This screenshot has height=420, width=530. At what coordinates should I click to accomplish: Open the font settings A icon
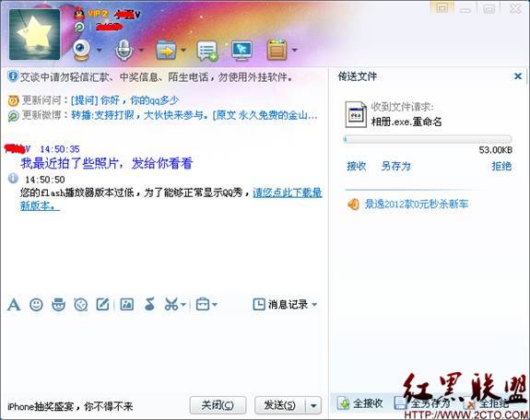[14, 305]
